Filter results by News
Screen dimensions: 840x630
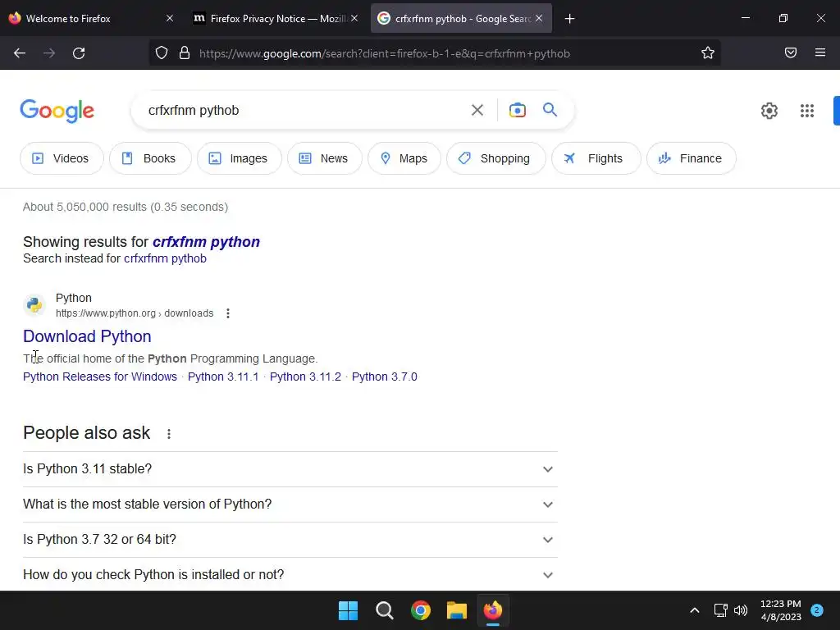click(325, 158)
